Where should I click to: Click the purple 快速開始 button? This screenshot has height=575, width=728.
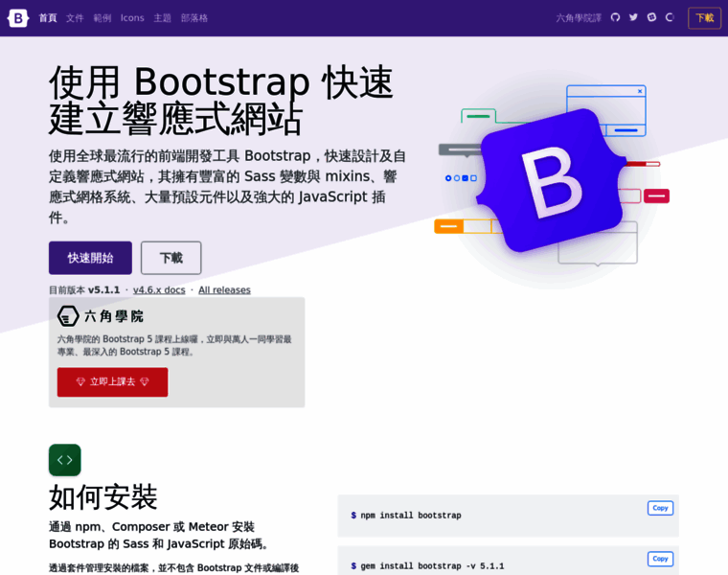pyautogui.click(x=90, y=258)
